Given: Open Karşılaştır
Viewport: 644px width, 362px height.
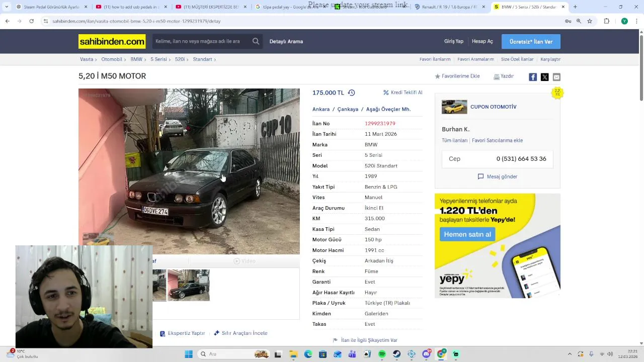Looking at the screenshot, I should point(550,59).
